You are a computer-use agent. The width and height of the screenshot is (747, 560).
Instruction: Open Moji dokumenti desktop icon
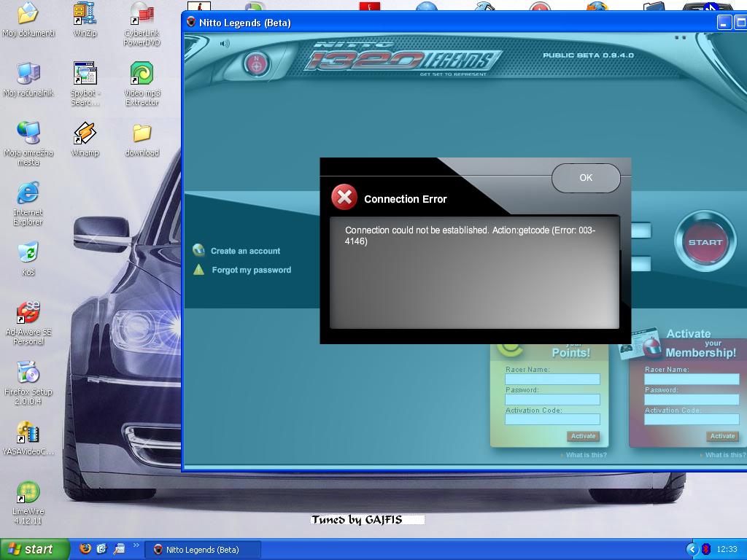pyautogui.click(x=28, y=19)
